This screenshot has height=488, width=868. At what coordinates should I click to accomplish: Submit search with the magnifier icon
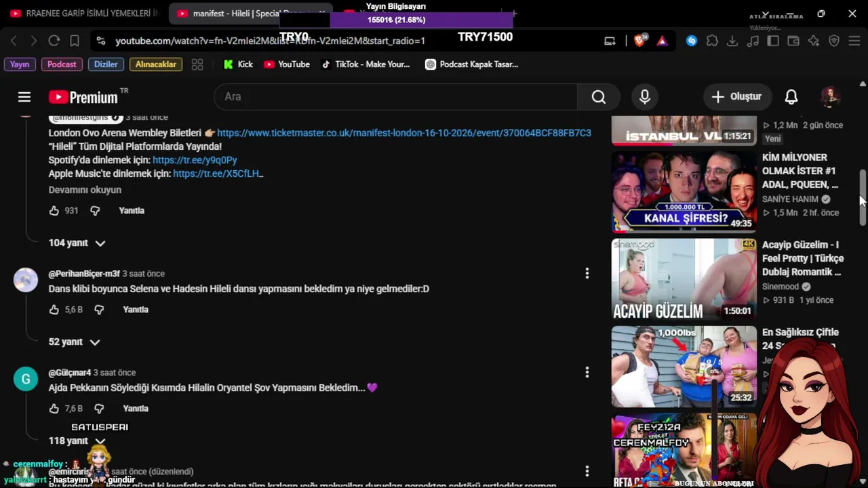point(598,97)
